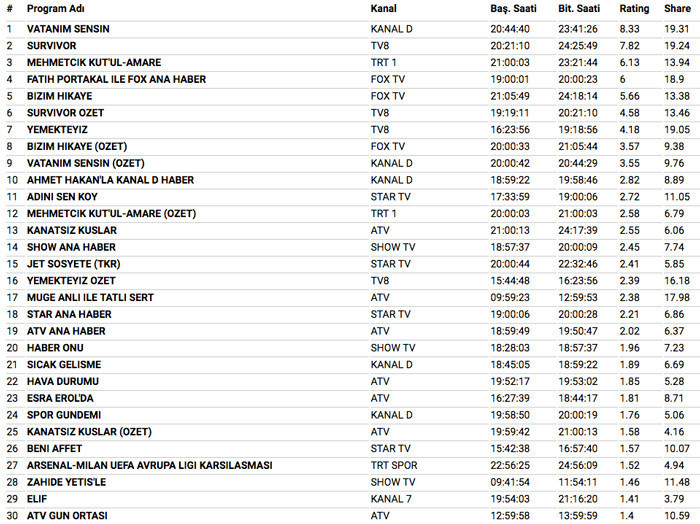Click the Share column header

click(x=677, y=9)
